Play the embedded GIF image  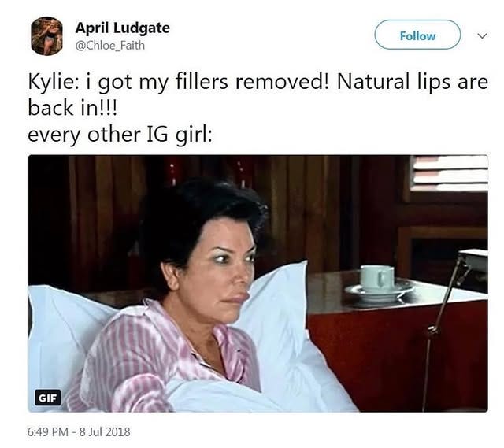pos(258,283)
